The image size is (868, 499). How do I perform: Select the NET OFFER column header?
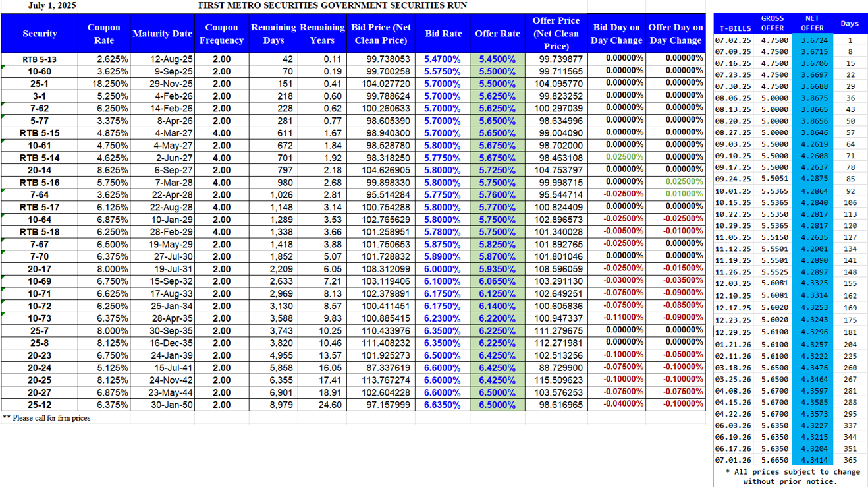pos(811,23)
